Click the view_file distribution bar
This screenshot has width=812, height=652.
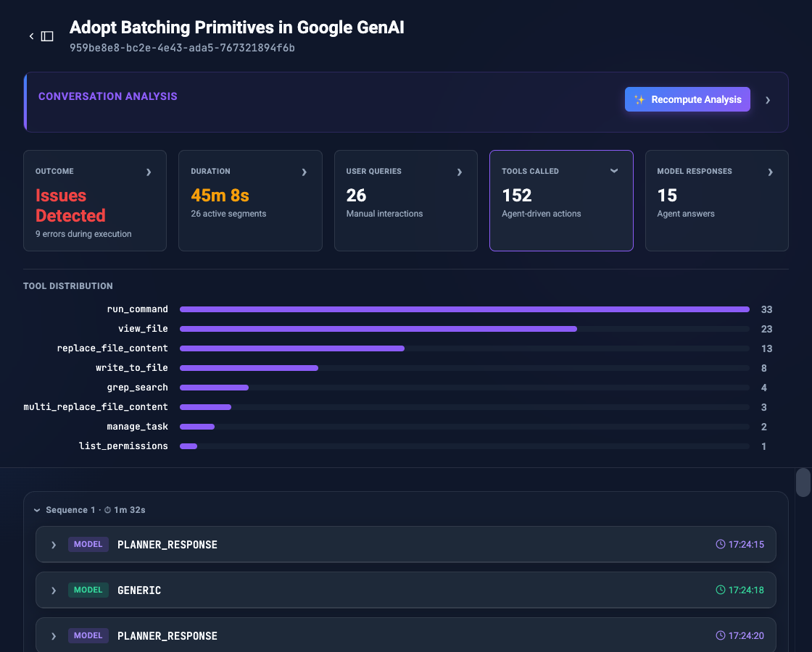(378, 329)
